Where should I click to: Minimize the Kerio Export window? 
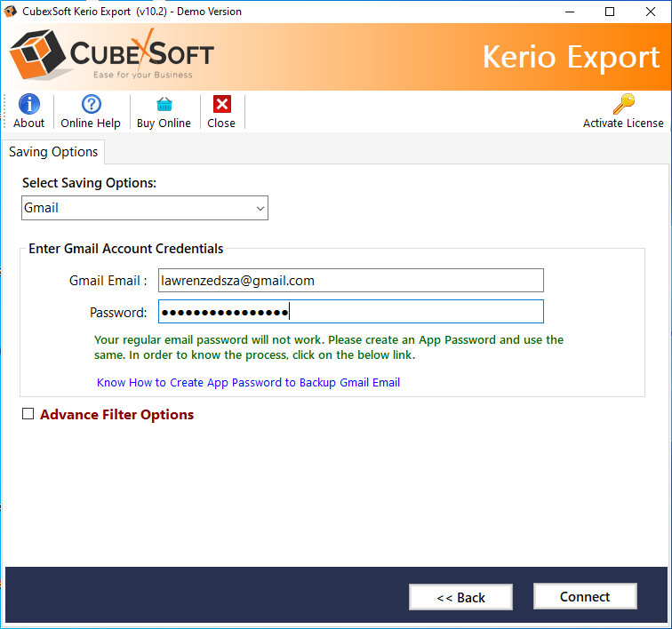(570, 12)
